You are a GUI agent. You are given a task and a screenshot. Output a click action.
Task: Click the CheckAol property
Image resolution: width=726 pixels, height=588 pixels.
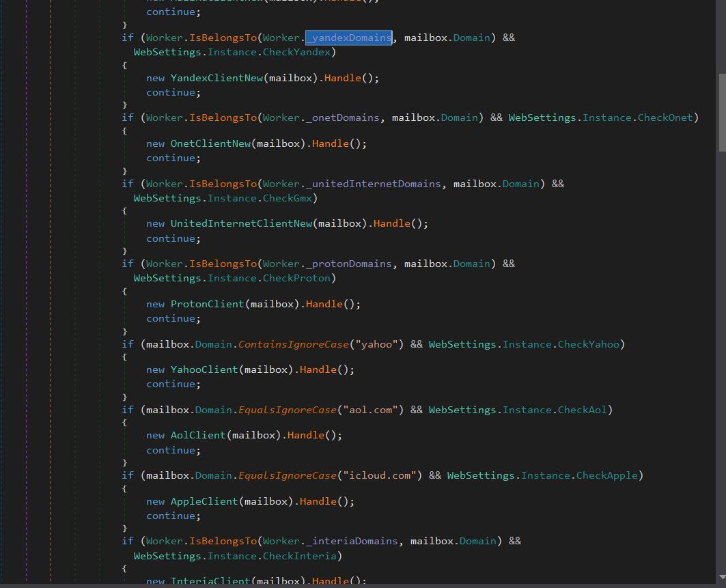pos(582,410)
